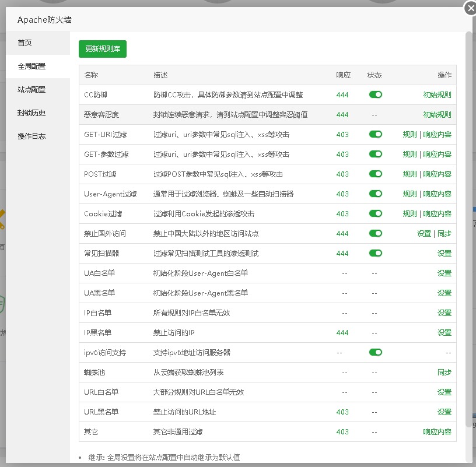Click 设置 for UA黑名单

click(x=444, y=293)
